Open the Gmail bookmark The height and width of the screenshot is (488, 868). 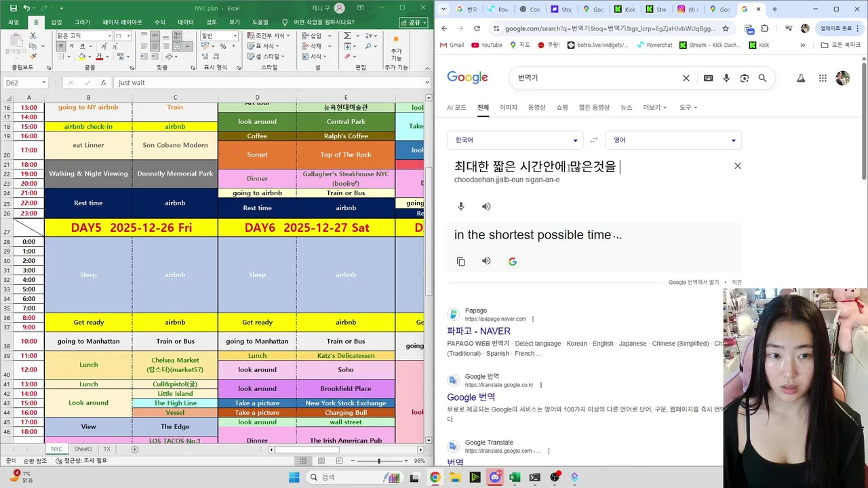coord(452,45)
